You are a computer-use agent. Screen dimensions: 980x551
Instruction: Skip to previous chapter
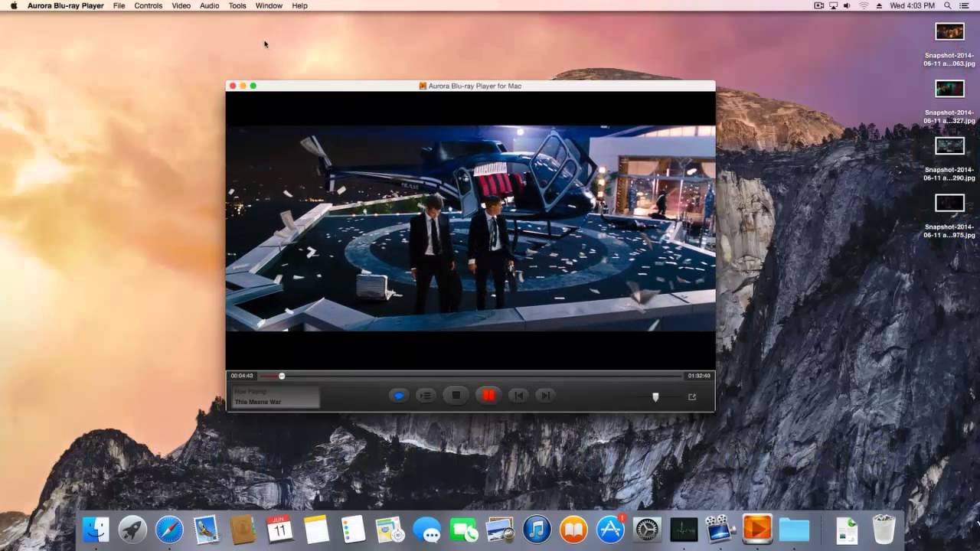click(x=518, y=396)
